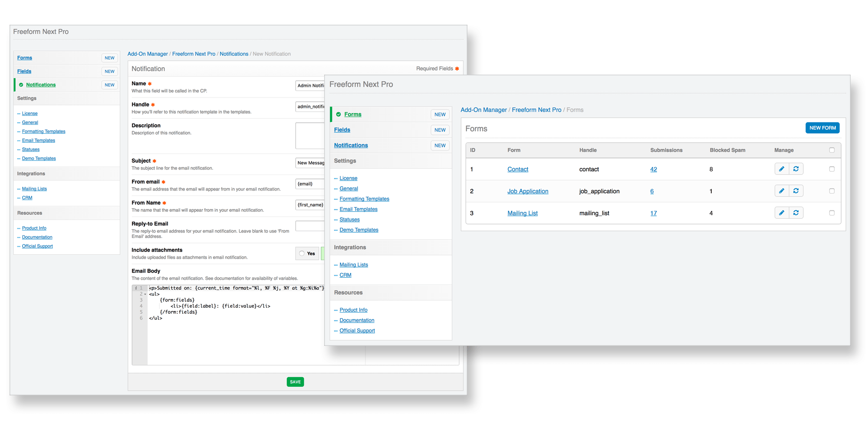Reset the Contact form with refresh icon

click(x=796, y=169)
